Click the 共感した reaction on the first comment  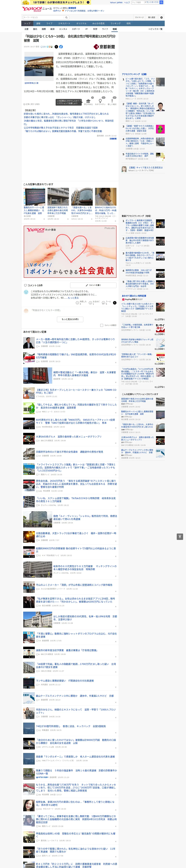(x=81, y=303)
